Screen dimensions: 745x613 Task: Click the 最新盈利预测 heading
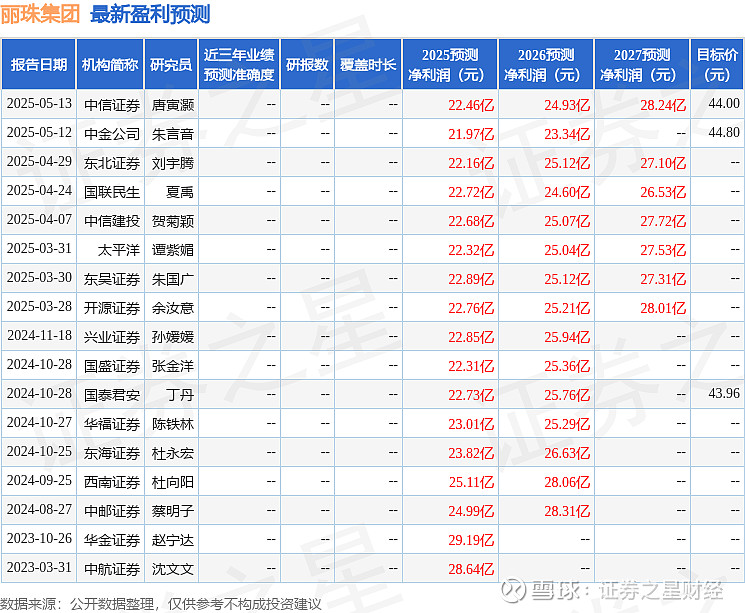[x=150, y=14]
